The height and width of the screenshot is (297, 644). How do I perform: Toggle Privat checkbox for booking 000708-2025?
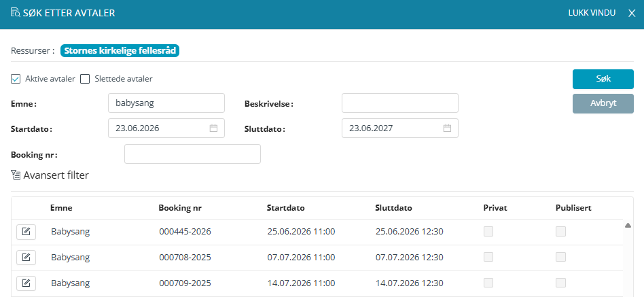tap(488, 257)
